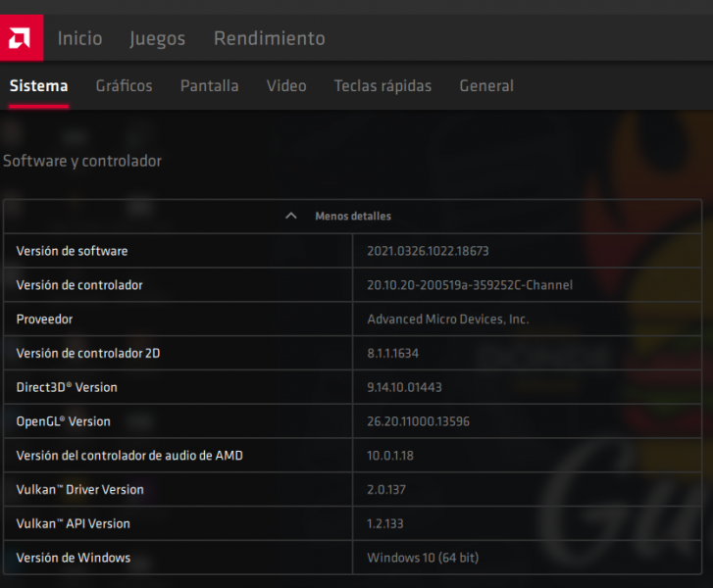Open the Rendimiento tab
Screen dimensions: 713x588
point(269,38)
